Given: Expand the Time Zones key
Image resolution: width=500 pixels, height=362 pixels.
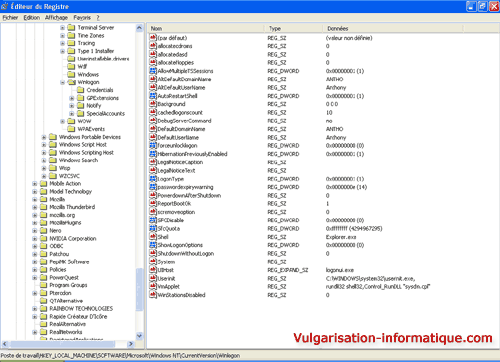Looking at the screenshot, I should [62, 35].
